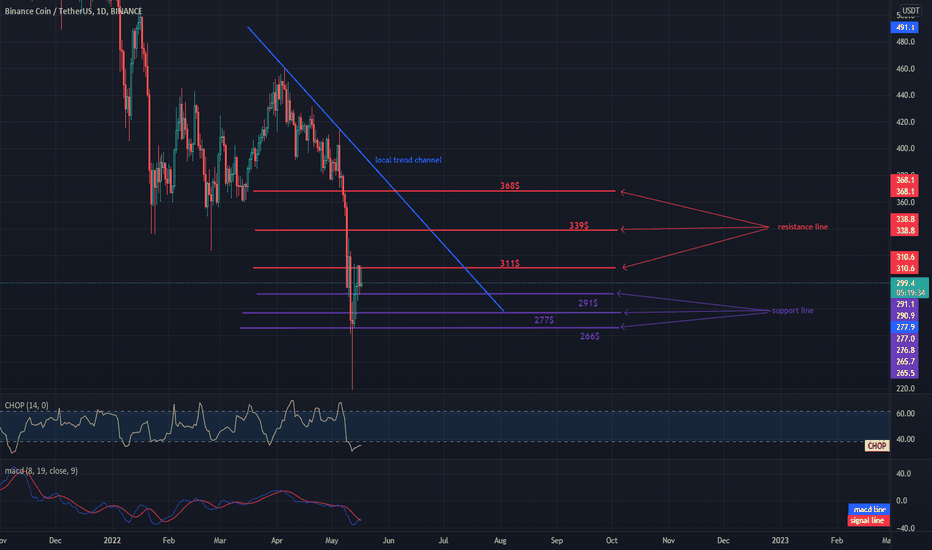Click Aug on the time axis
The width and height of the screenshot is (932, 550).
click(x=500, y=540)
